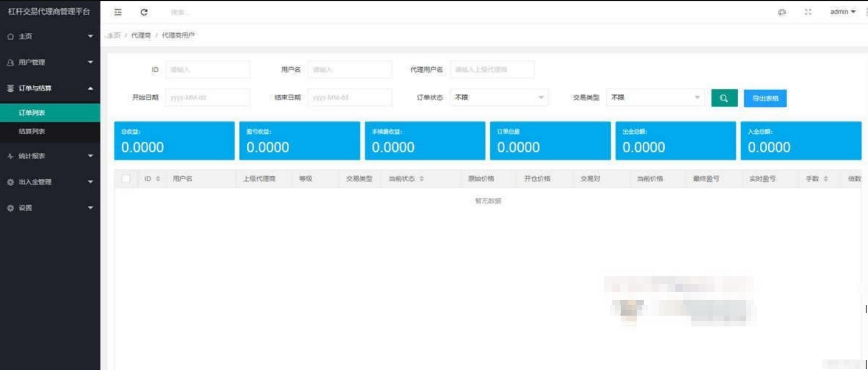The width and height of the screenshot is (868, 370).
Task: Click the 盈亏收益 summary card
Action: (x=299, y=141)
